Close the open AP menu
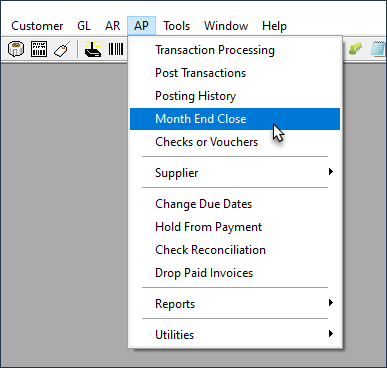Viewport: 387px width, 368px height. [x=141, y=26]
